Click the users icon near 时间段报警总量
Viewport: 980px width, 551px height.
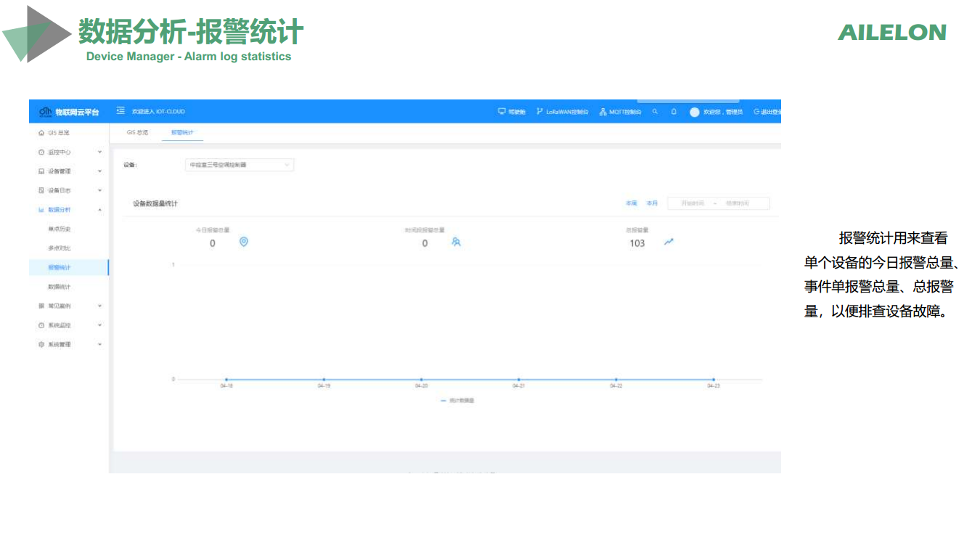click(456, 242)
